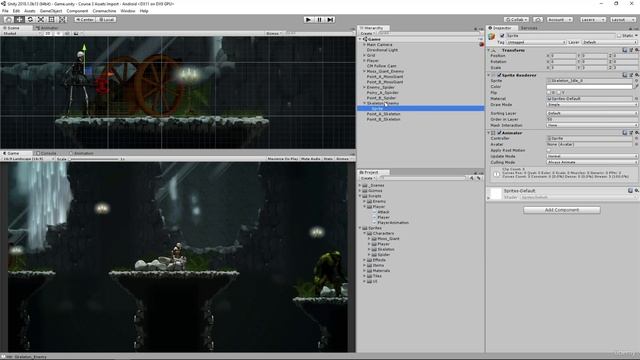Click Project search by label icon
Image resolution: width=640 pixels, height=360 pixels.
click(478, 178)
